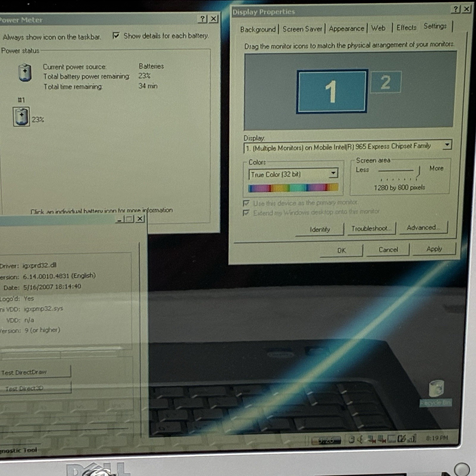Screen dimensions: 476x476
Task: Select the Settings tab
Action: 435,26
